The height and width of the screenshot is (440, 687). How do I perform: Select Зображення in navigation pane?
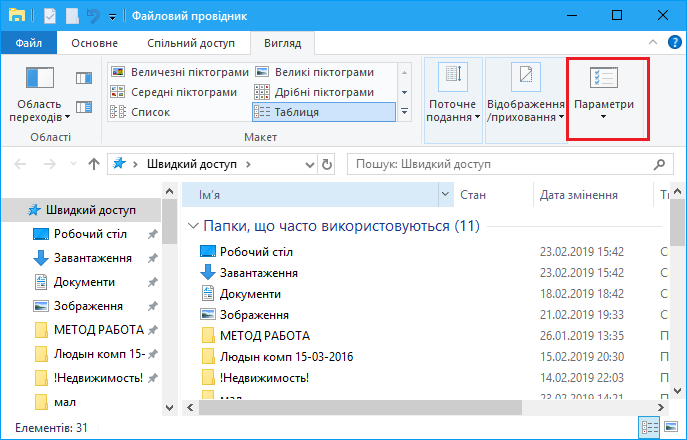[81, 306]
